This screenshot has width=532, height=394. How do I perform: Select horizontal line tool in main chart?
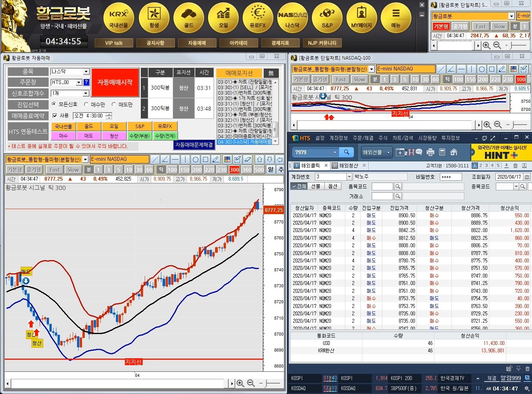(175, 159)
